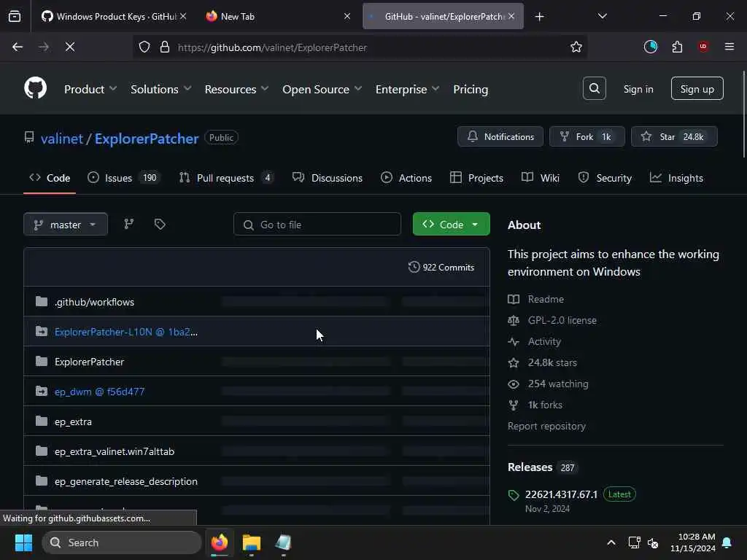Click the ep_dwm submodule folder icon
Image resolution: width=747 pixels, height=560 pixels.
click(x=42, y=392)
